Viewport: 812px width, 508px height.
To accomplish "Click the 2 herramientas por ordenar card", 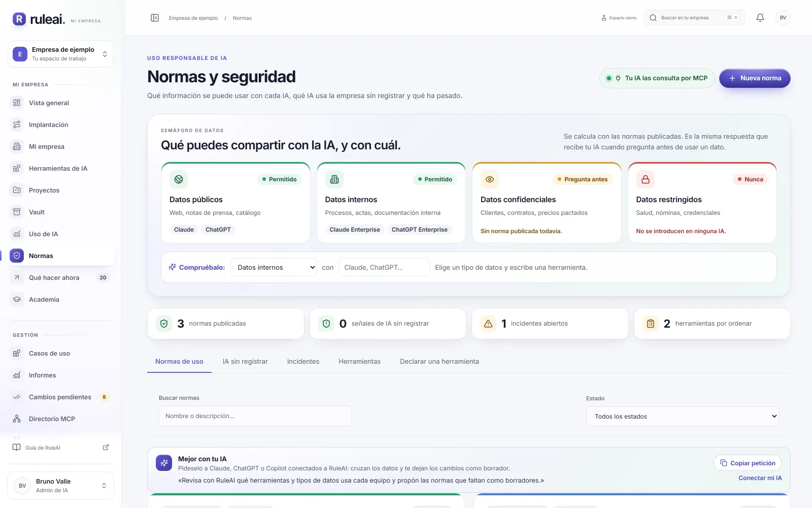I will 712,324.
